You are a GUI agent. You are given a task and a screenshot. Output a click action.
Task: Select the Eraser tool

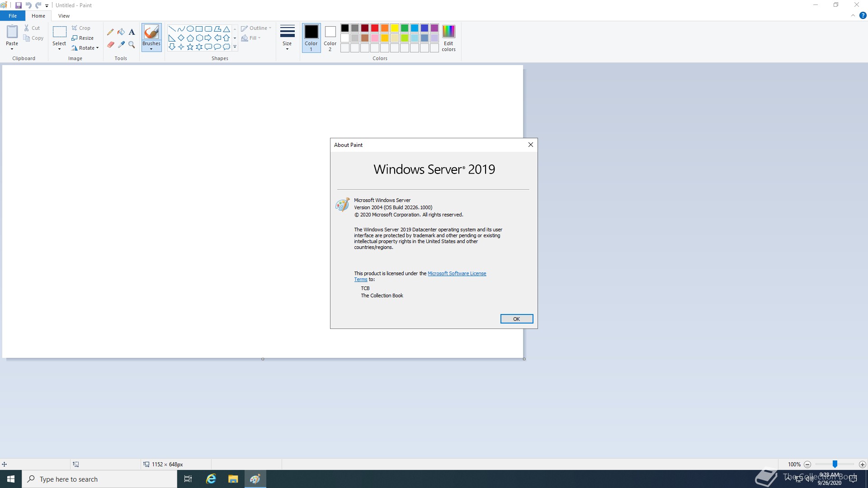click(x=110, y=44)
